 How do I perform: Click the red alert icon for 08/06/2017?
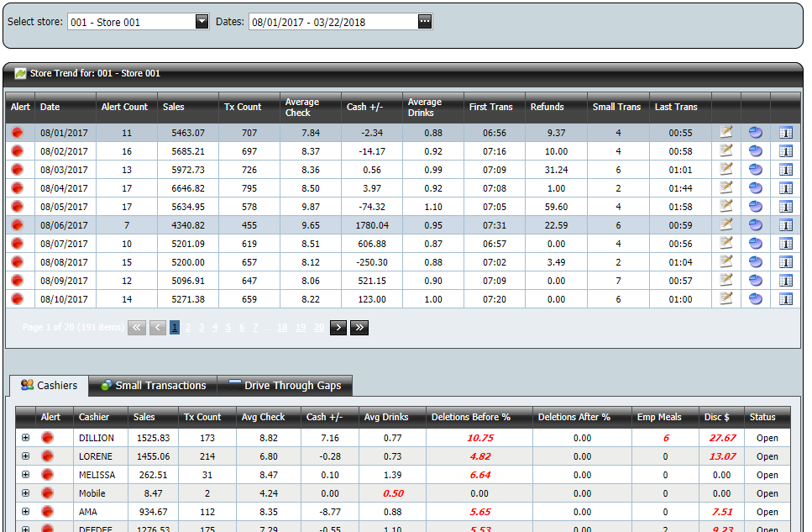pyautogui.click(x=17, y=225)
